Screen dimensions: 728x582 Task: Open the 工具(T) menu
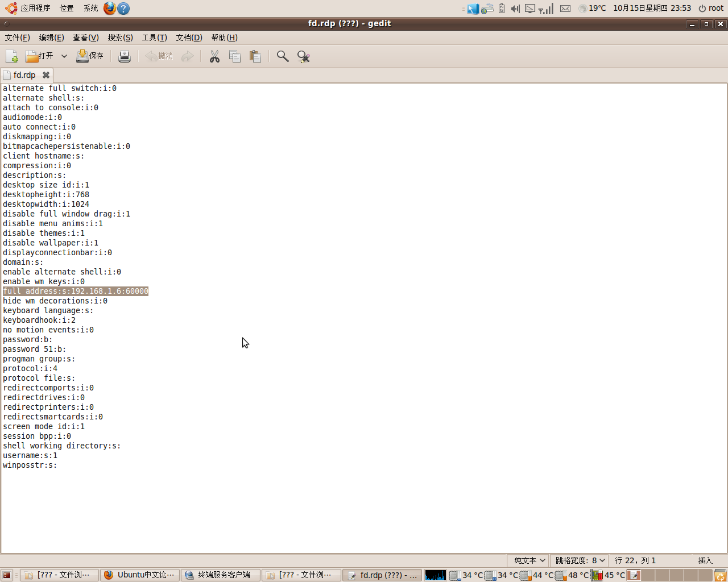pos(155,38)
